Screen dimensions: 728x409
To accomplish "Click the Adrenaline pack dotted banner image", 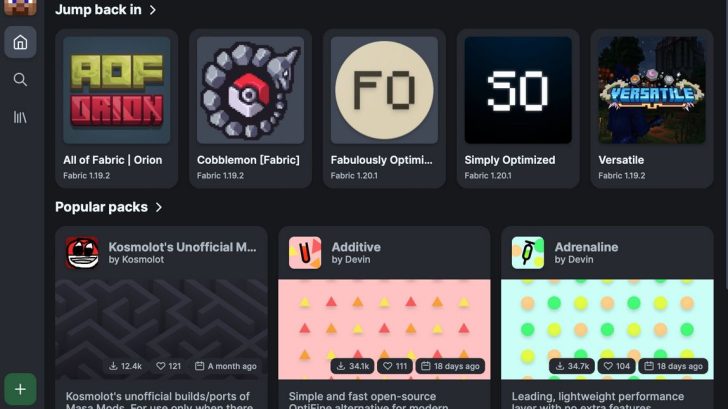I will 607,329.
